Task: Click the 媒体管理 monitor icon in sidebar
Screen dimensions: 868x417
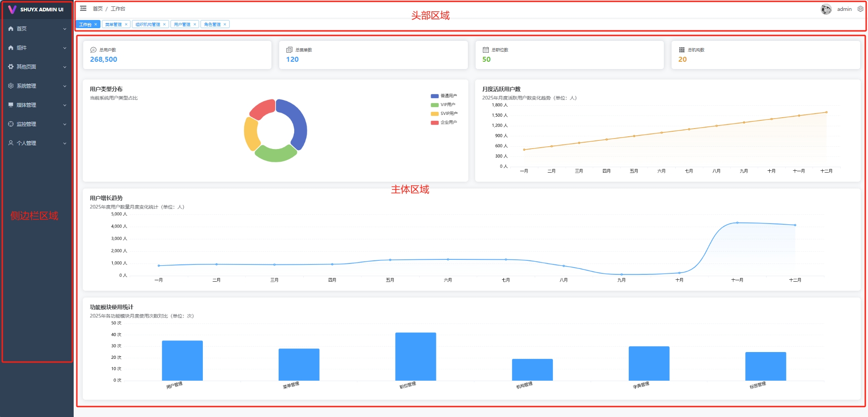Action: (11, 105)
